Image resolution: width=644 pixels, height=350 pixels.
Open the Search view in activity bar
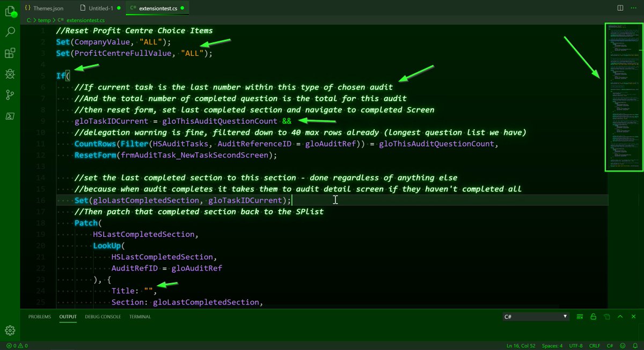[x=10, y=32]
